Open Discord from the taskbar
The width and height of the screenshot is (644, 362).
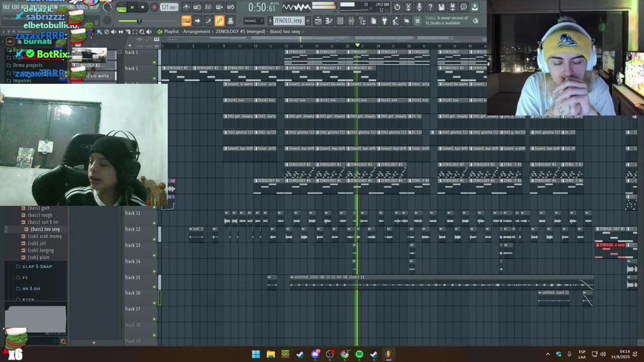(315, 354)
